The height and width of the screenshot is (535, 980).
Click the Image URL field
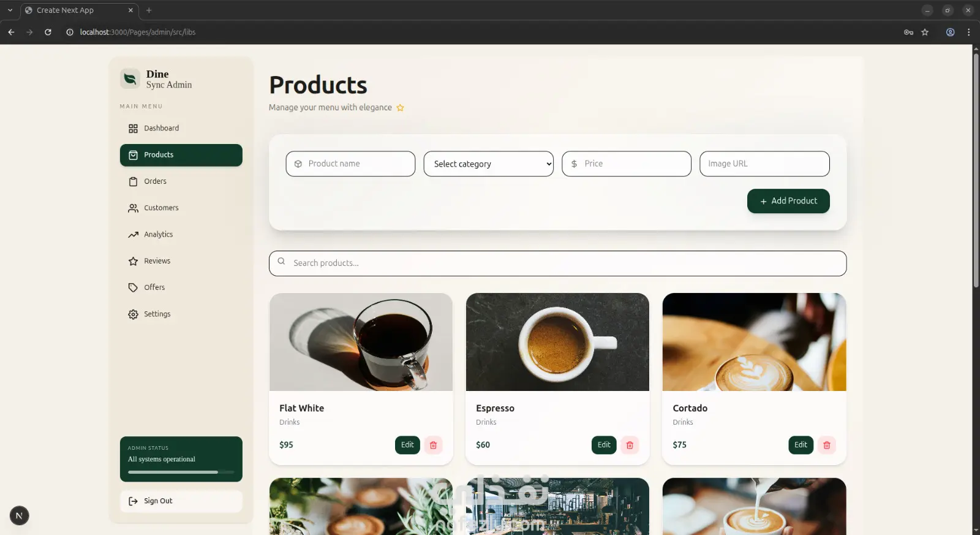pyautogui.click(x=764, y=164)
